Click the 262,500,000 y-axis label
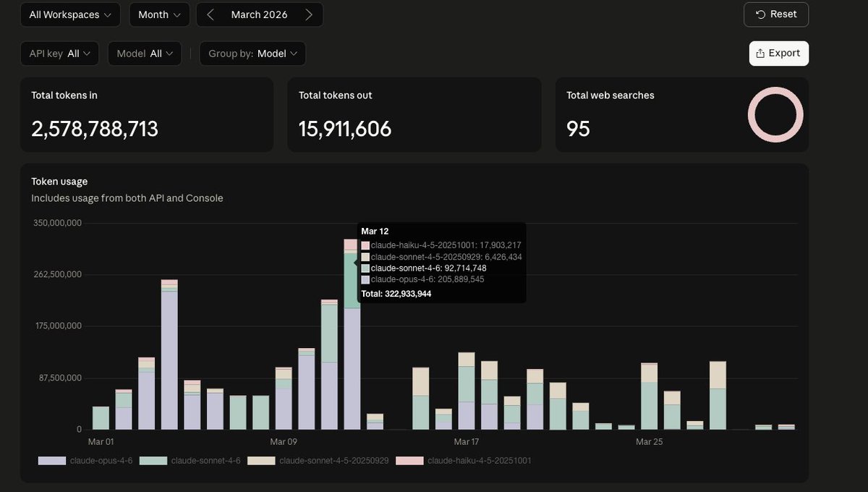Viewport: 868px width, 492px height. coord(57,274)
